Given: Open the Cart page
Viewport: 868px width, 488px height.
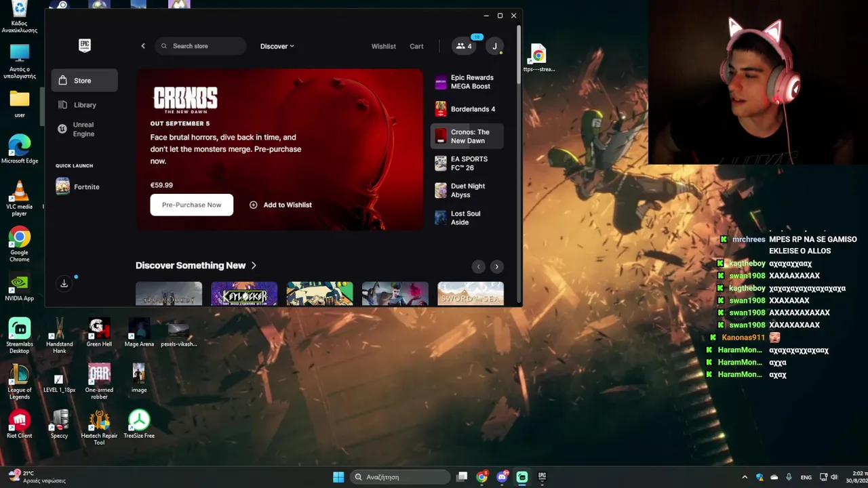Looking at the screenshot, I should pyautogui.click(x=416, y=46).
